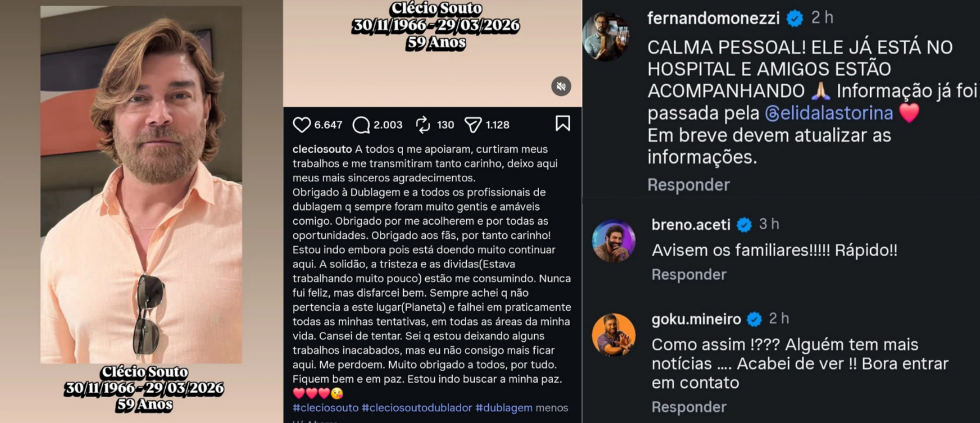Tap the repost arrows icon

tap(423, 124)
